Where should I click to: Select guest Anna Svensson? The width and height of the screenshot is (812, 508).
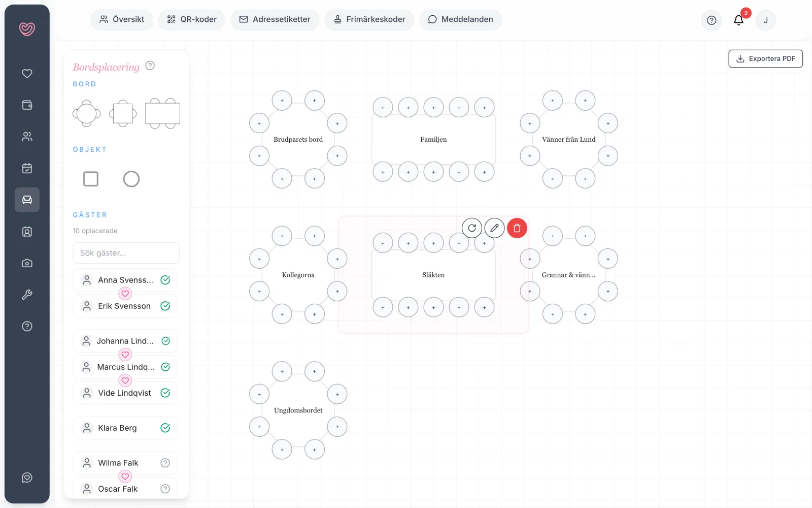(125, 280)
